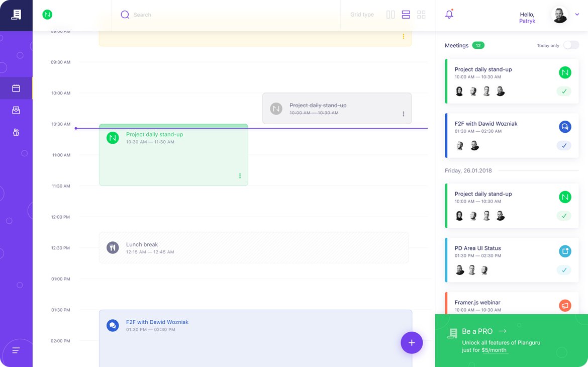Click the 01:00 PM time label
Image resolution: width=588 pixels, height=367 pixels.
(x=61, y=279)
